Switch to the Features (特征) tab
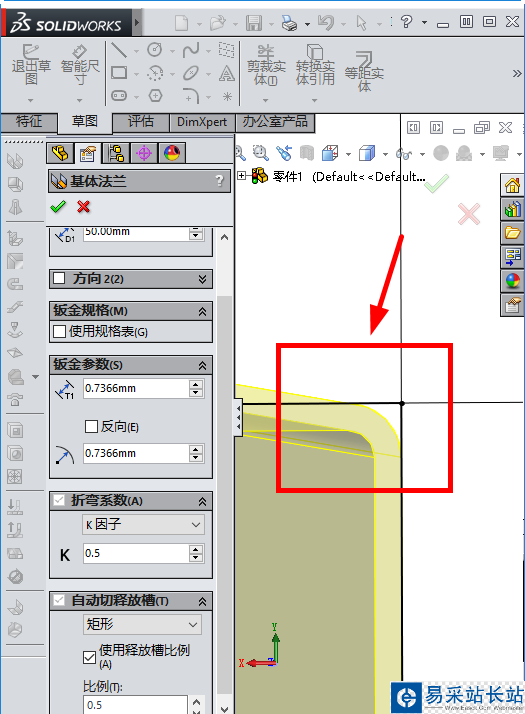 [x=29, y=122]
